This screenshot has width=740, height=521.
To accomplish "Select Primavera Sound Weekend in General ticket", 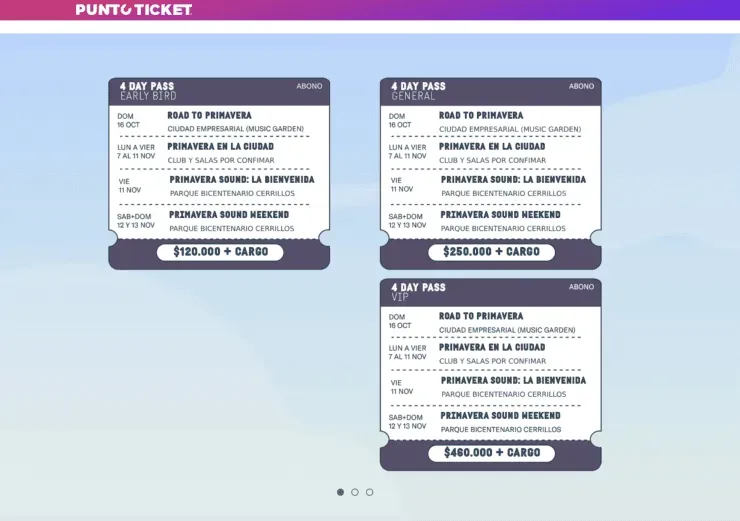I will (x=500, y=215).
